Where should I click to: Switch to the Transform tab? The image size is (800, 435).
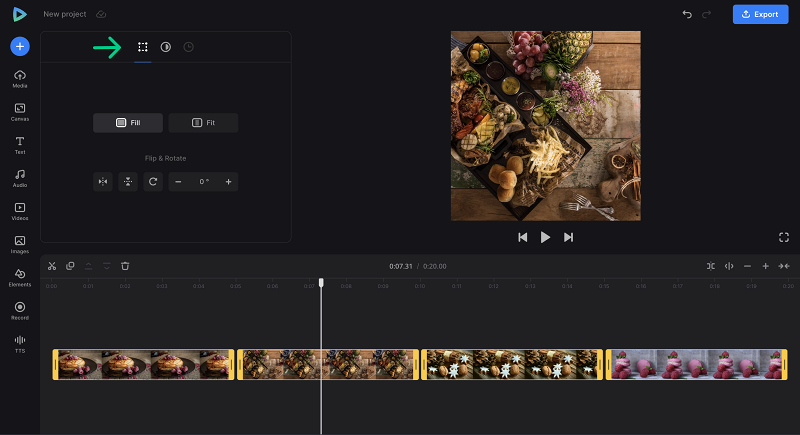(143, 47)
